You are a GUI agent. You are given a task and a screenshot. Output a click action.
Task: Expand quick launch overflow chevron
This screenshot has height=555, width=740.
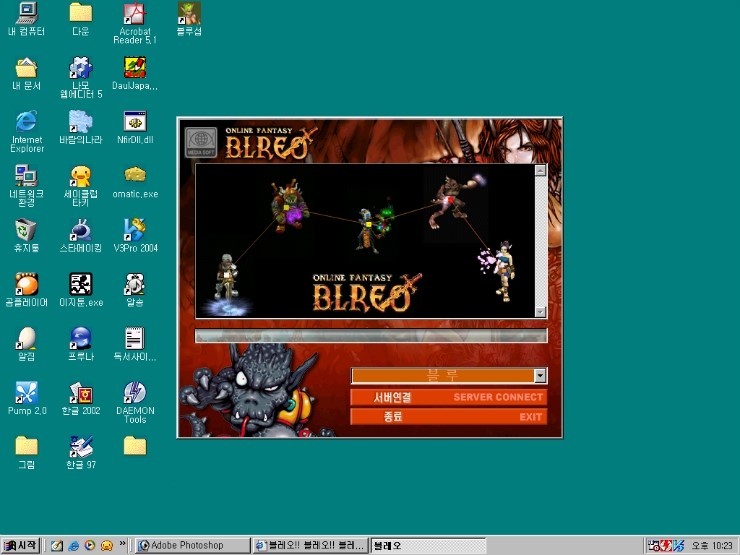(122, 544)
